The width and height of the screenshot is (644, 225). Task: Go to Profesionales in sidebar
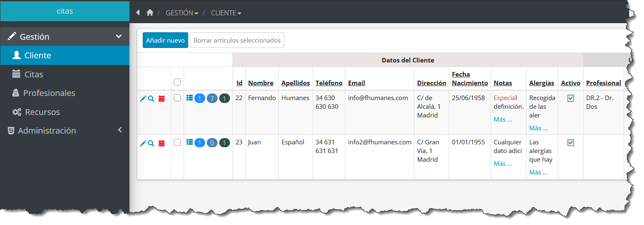coord(49,93)
